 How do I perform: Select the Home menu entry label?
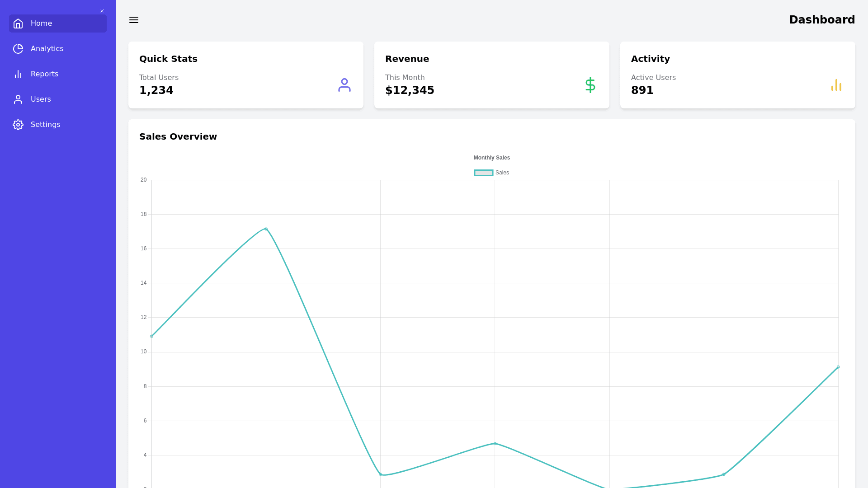(x=41, y=23)
